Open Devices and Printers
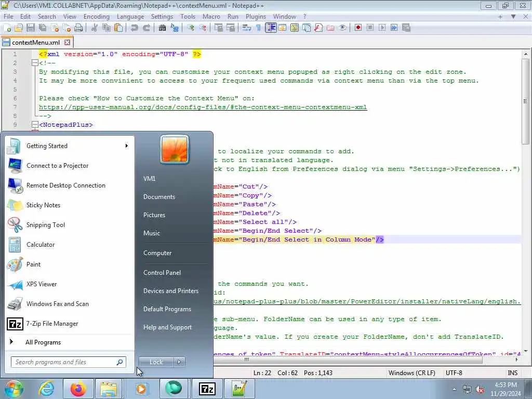This screenshot has width=532, height=399. click(170, 291)
